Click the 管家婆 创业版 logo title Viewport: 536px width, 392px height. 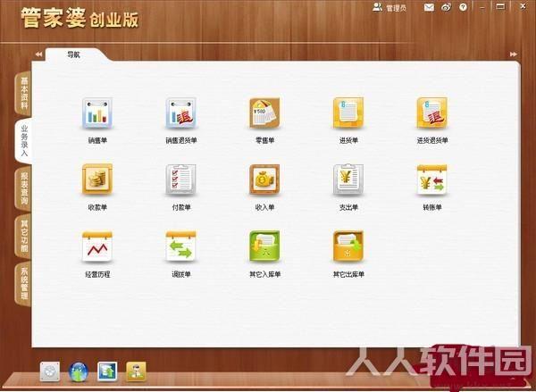80,18
